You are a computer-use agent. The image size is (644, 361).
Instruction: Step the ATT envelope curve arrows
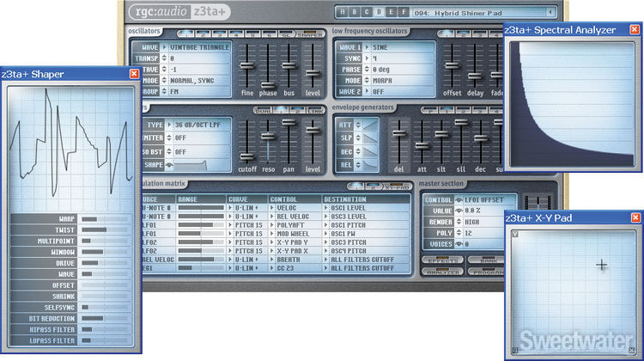[x=358, y=125]
